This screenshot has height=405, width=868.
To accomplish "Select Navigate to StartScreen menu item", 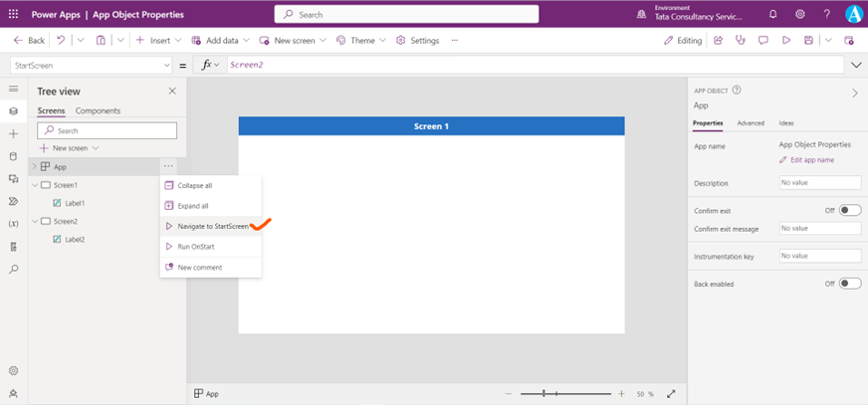I will [212, 226].
